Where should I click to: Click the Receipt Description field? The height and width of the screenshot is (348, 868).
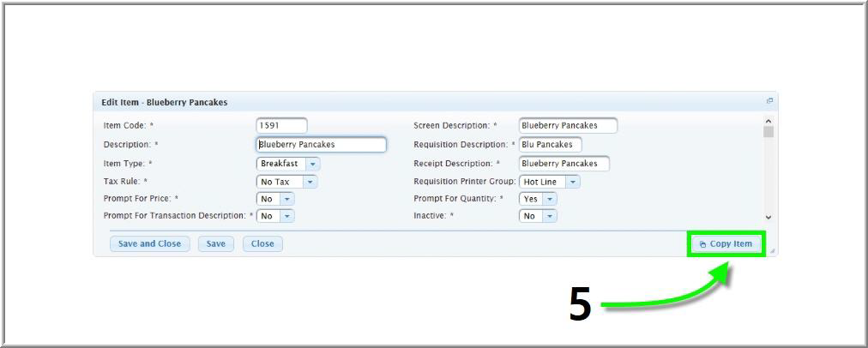pos(564,164)
